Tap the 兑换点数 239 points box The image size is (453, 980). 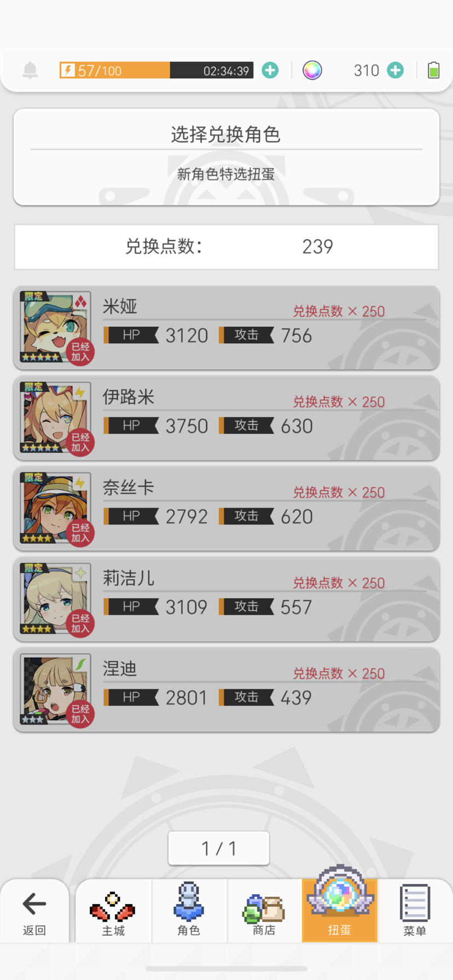226,247
